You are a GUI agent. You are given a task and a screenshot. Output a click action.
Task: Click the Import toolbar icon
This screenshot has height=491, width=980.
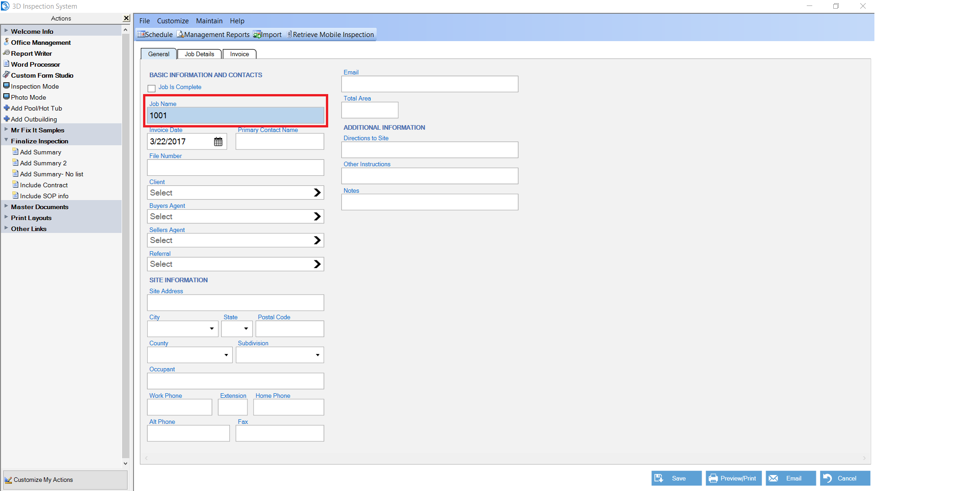267,35
